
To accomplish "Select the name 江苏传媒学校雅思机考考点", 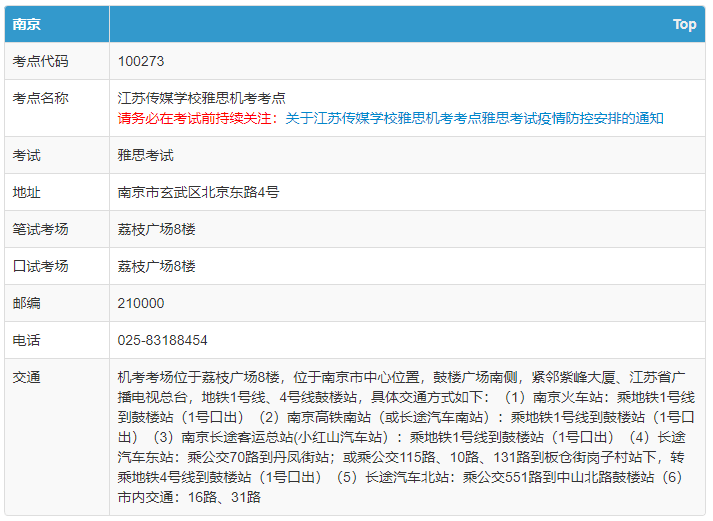I will [x=201, y=98].
